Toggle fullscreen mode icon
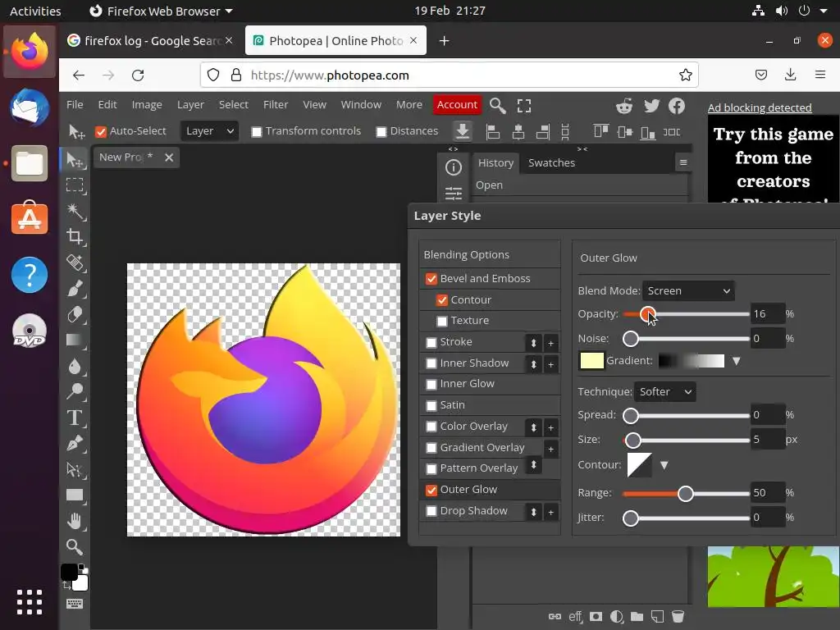The image size is (840, 630). 524,106
